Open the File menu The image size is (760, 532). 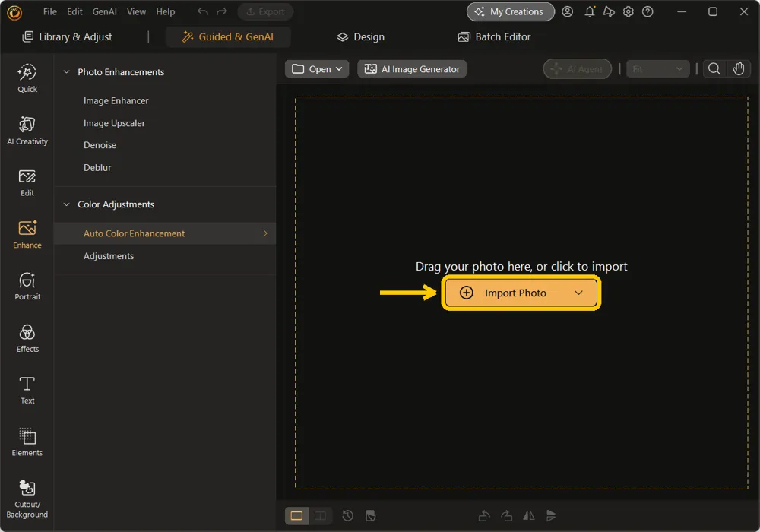click(x=50, y=11)
